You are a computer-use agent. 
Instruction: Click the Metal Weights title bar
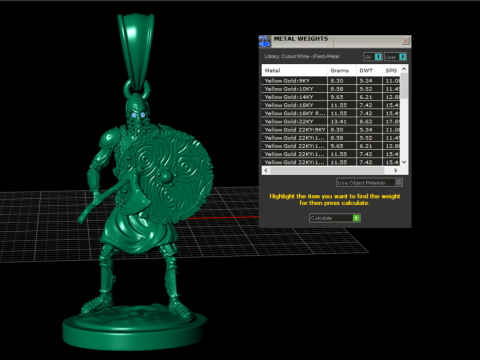click(335, 41)
